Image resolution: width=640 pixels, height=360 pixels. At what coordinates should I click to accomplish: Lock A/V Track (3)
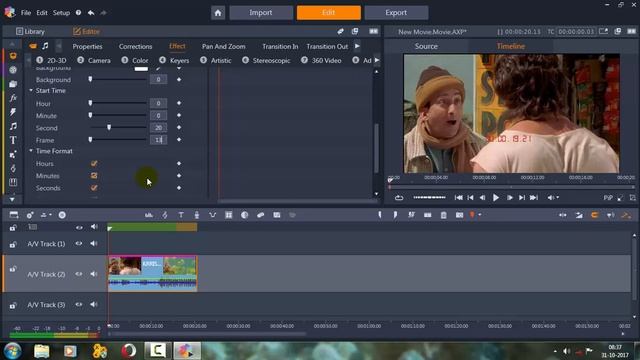tap(13, 305)
